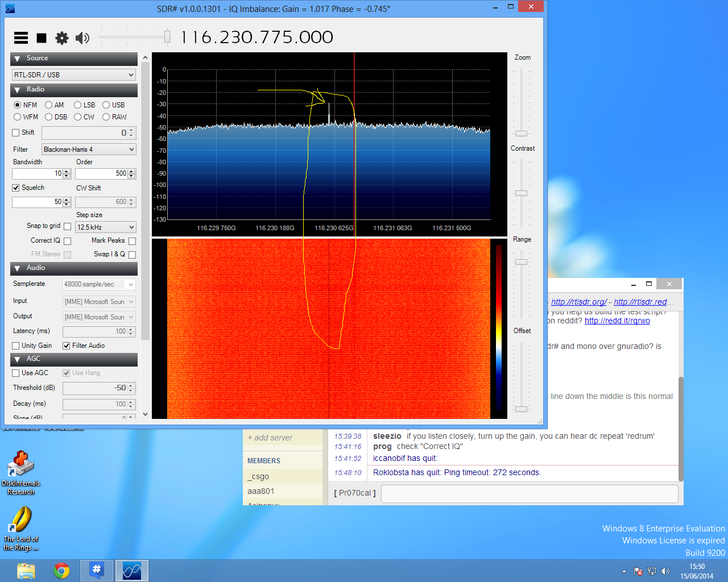Click the add server link
This screenshot has width=728, height=582.
(x=270, y=438)
